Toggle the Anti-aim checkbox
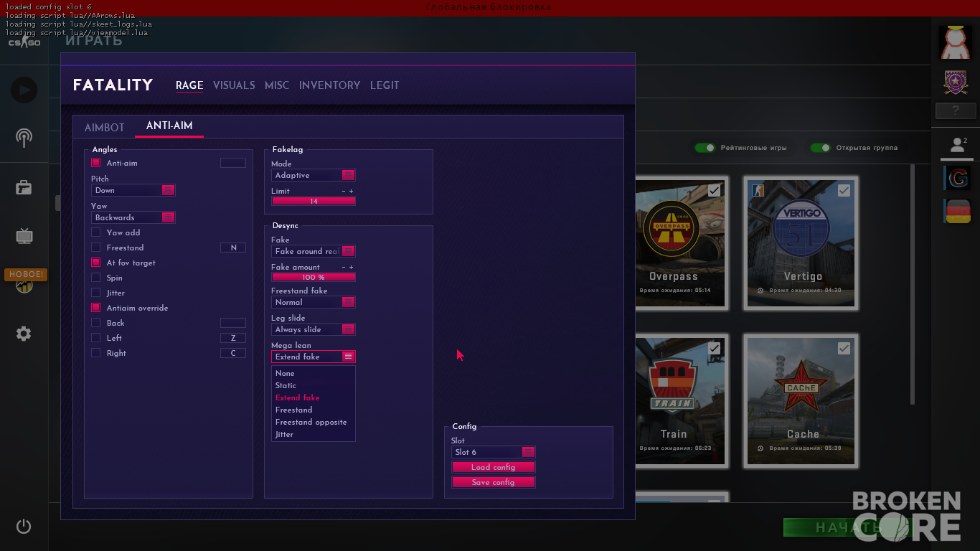980x551 pixels. coord(95,163)
